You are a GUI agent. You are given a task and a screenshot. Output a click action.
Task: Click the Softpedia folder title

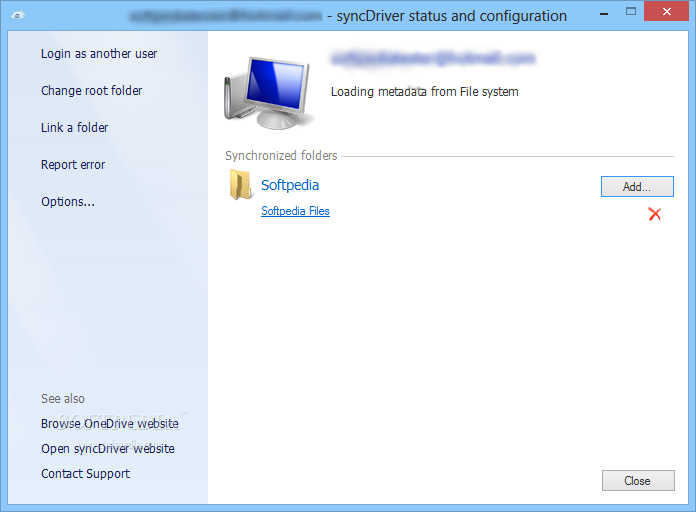(290, 185)
